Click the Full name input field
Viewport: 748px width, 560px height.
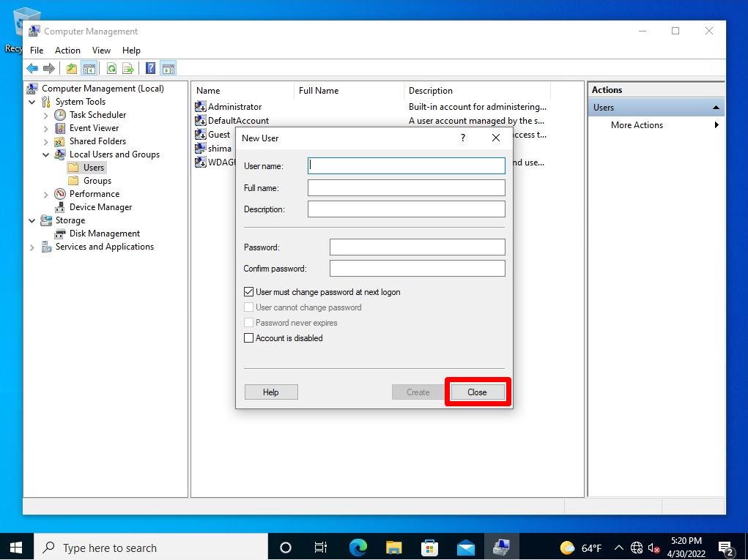coord(407,188)
